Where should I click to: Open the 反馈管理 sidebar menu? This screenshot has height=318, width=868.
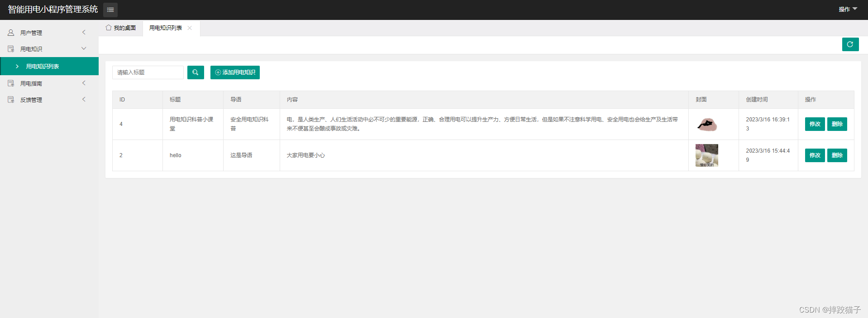coord(49,100)
